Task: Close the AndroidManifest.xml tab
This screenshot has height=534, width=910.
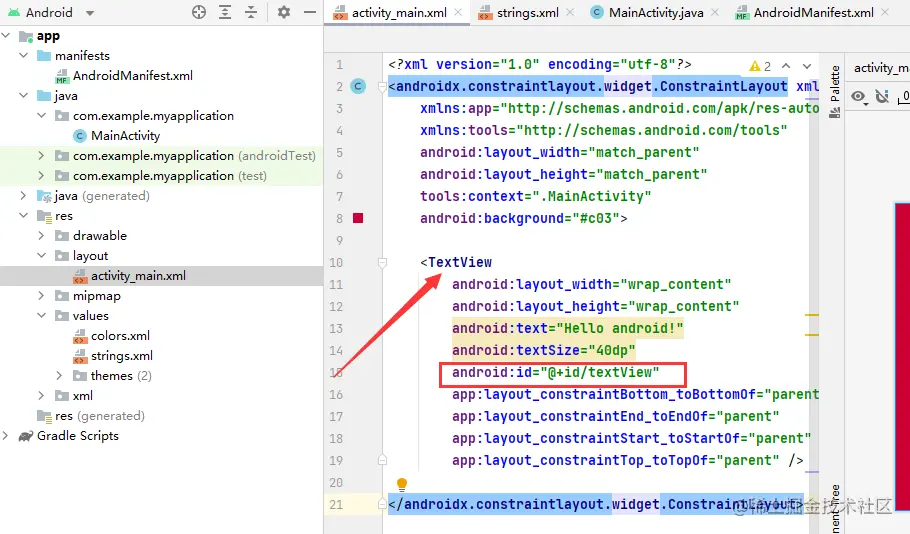Action: click(x=885, y=12)
